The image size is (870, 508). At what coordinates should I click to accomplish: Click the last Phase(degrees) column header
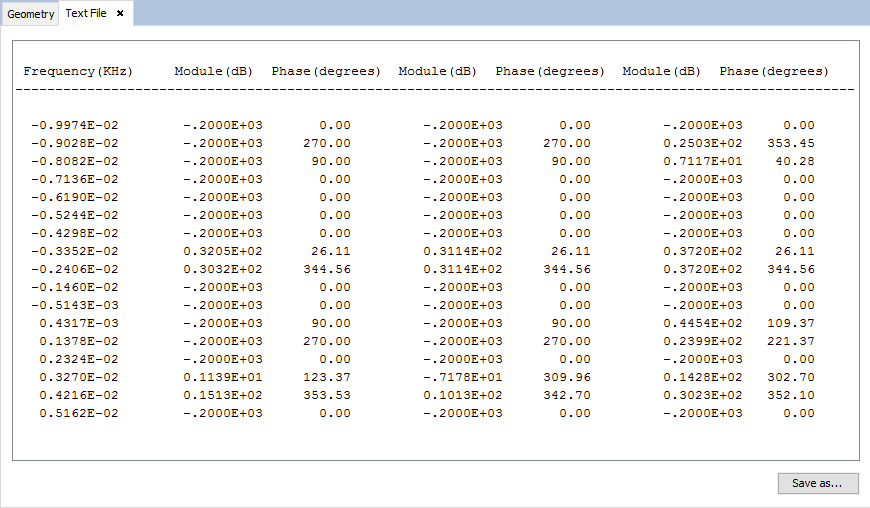coord(774,72)
